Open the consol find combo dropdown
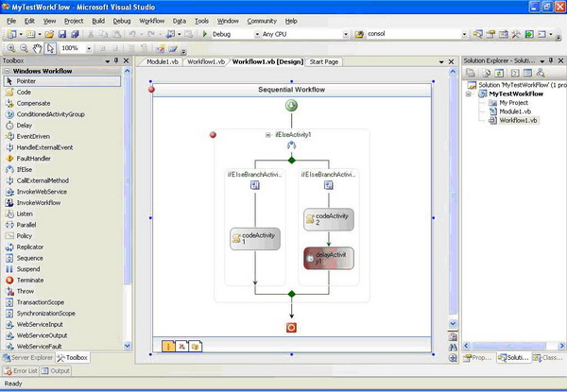 pyautogui.click(x=464, y=34)
